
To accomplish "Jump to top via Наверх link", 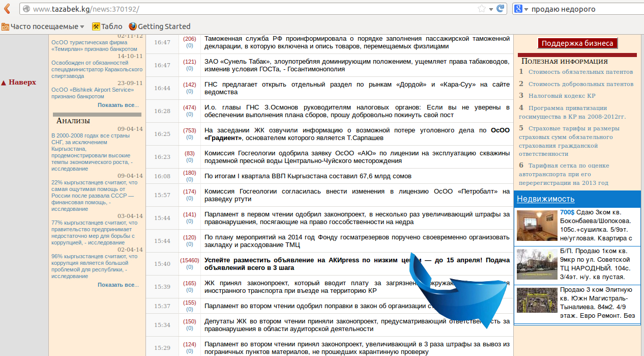I will [x=19, y=82].
